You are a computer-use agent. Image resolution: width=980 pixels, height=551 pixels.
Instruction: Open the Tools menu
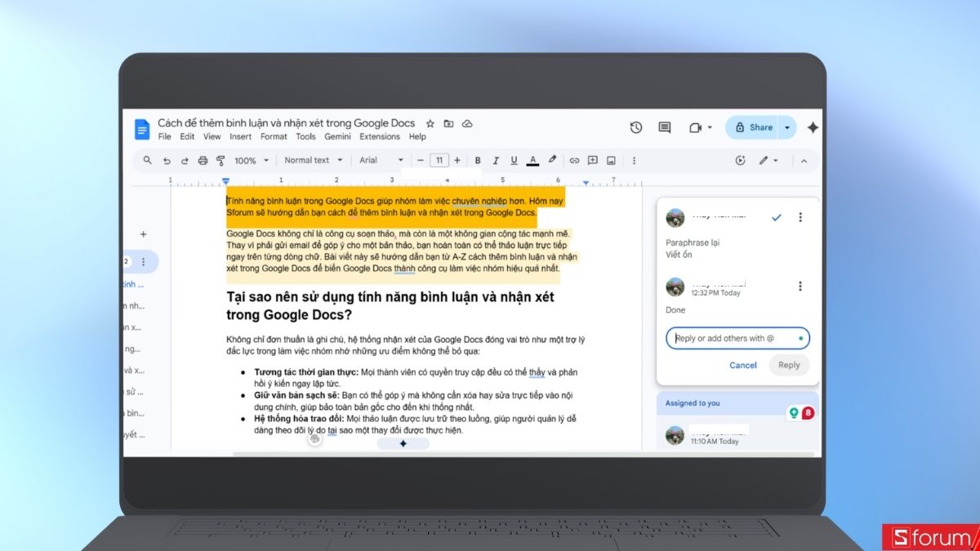[x=306, y=136]
